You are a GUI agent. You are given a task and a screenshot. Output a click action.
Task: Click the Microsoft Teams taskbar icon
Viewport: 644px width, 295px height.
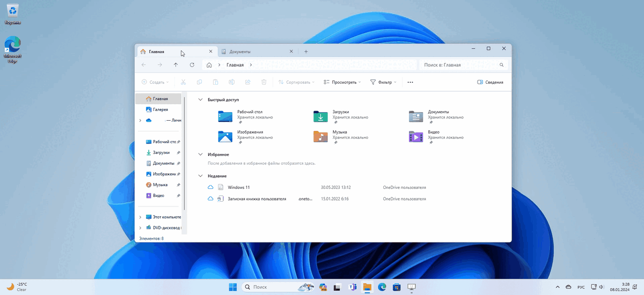353,287
